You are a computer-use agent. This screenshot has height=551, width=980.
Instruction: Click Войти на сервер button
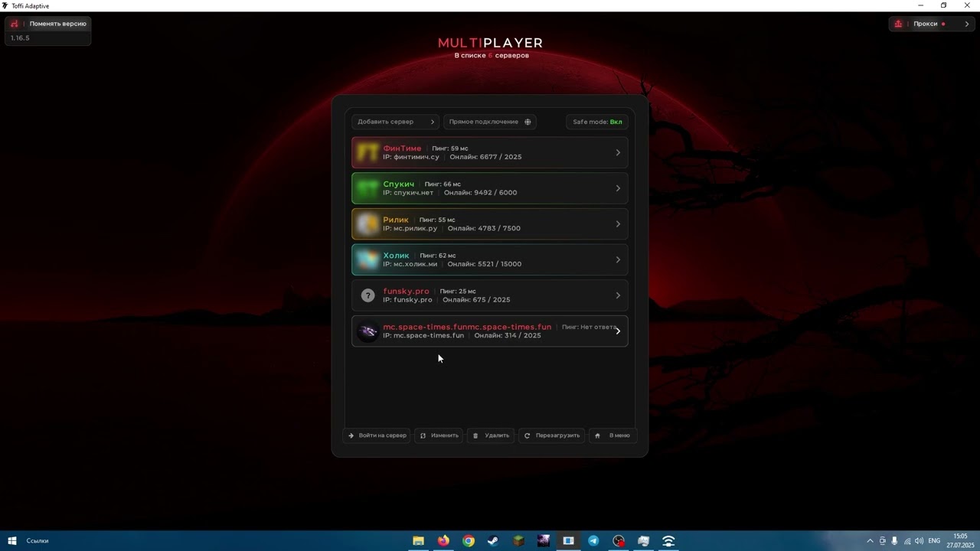377,435
